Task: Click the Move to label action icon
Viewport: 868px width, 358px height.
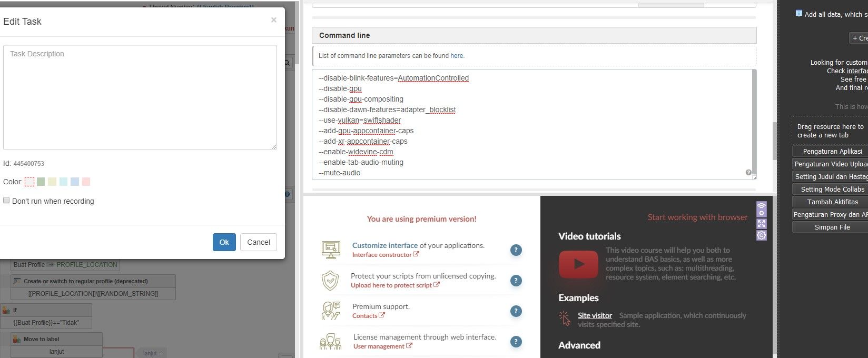Action: (17, 339)
